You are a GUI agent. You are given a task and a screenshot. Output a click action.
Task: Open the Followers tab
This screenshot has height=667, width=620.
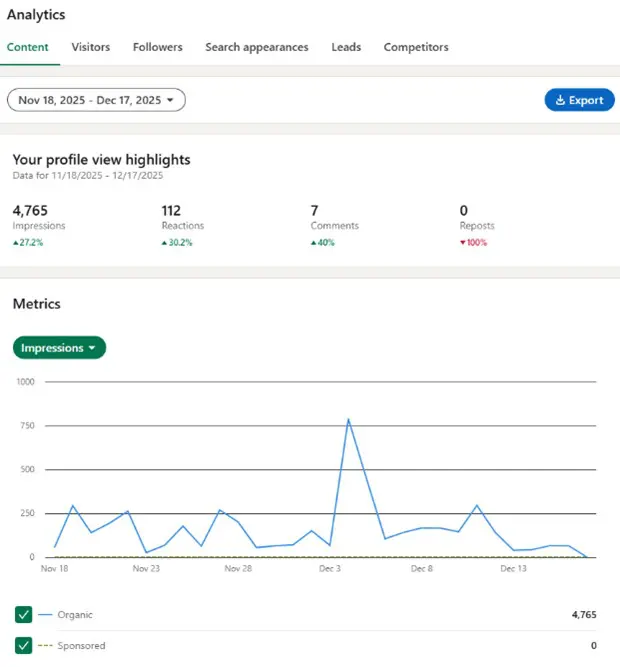coord(158,47)
